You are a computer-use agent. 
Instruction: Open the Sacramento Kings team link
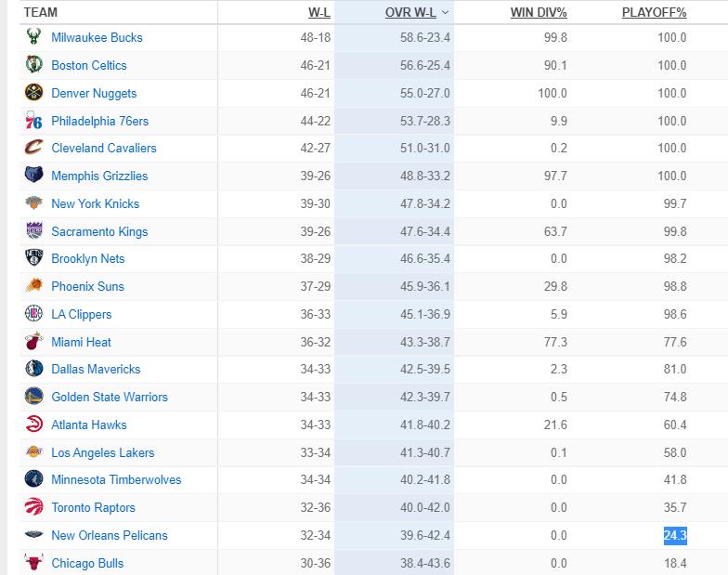(100, 231)
